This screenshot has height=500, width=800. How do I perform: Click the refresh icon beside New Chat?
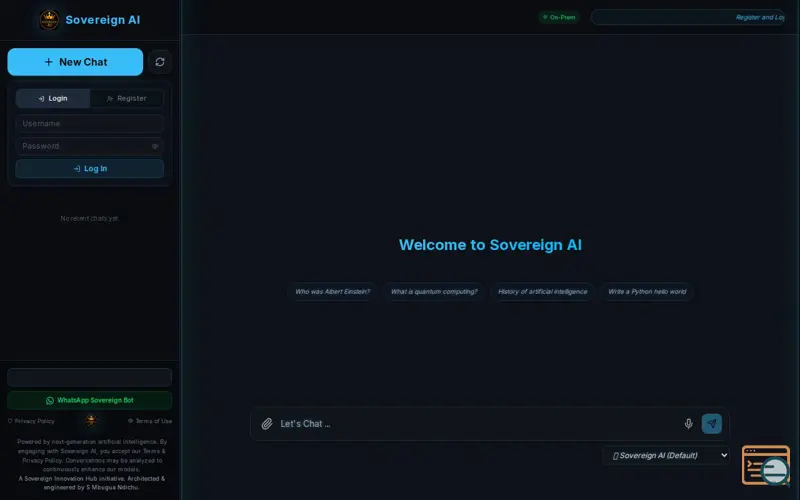coord(160,62)
